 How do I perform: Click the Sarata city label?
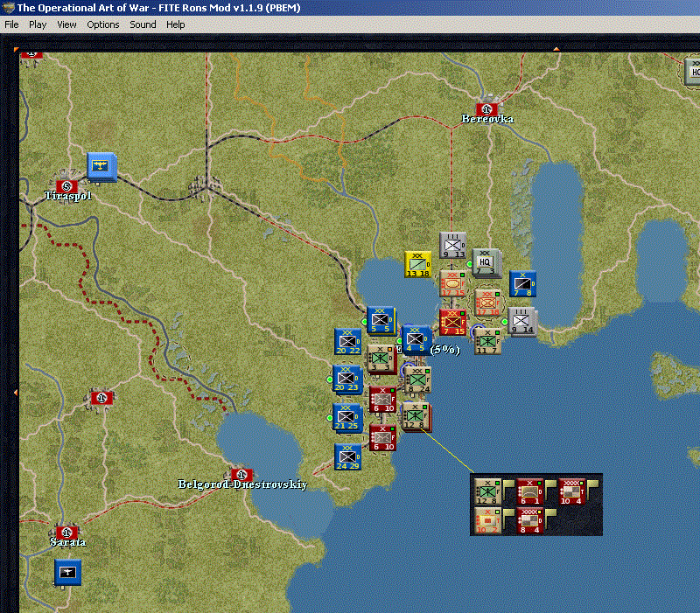(68, 542)
